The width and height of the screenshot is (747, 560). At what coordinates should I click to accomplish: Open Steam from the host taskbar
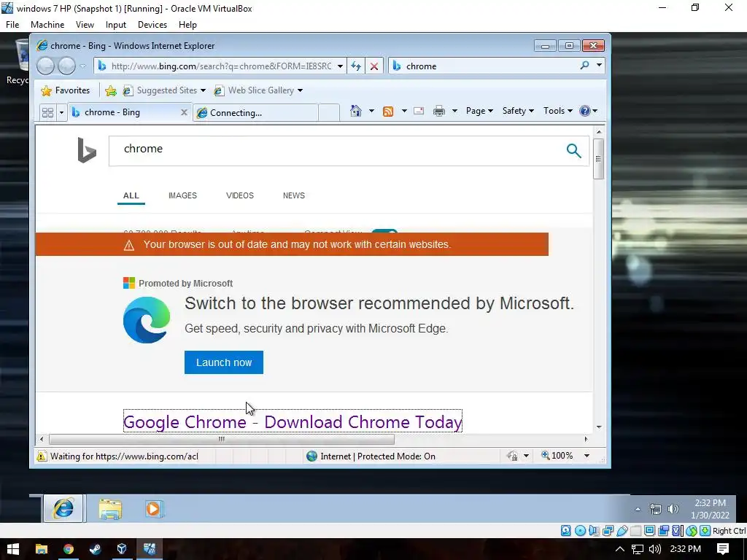coord(95,549)
